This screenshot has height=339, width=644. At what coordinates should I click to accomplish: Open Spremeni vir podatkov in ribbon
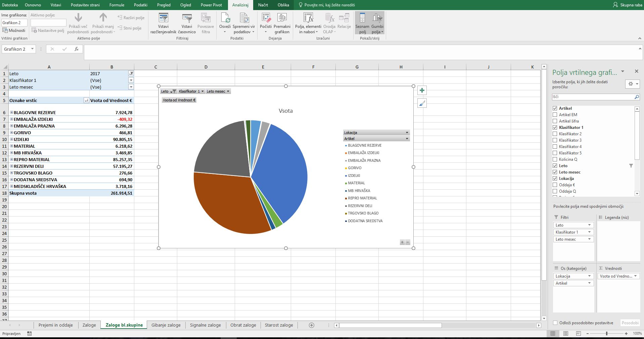click(x=244, y=18)
